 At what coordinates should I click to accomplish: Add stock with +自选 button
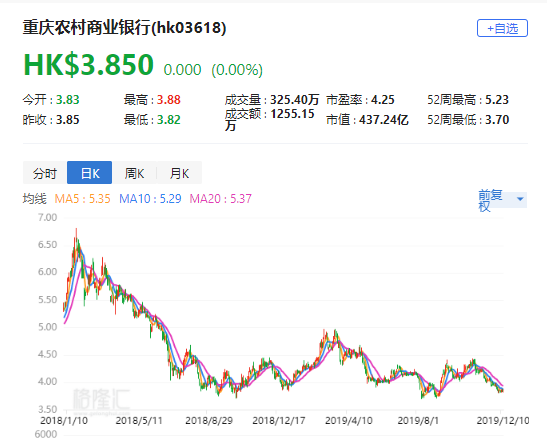[x=502, y=28]
